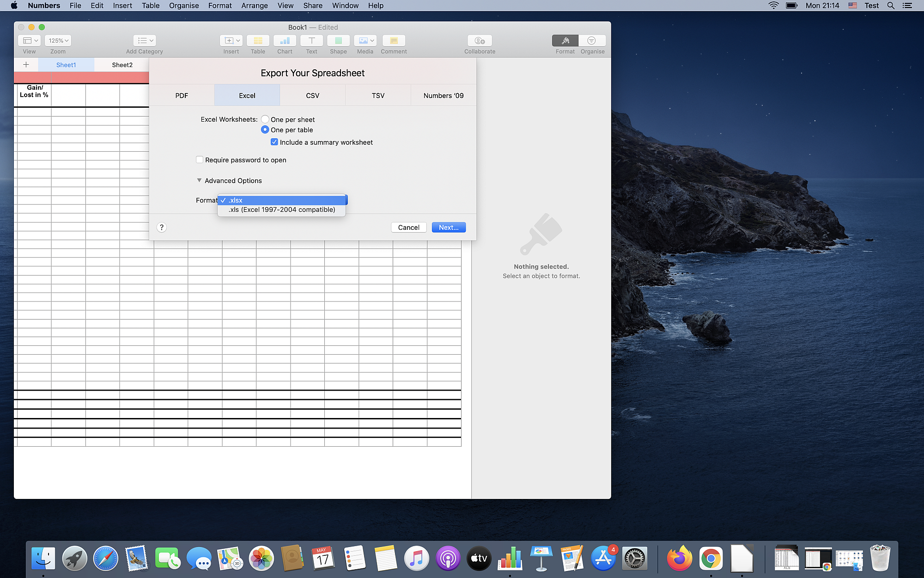Enable Require password to open
Screen dimensions: 924x578
pos(200,160)
